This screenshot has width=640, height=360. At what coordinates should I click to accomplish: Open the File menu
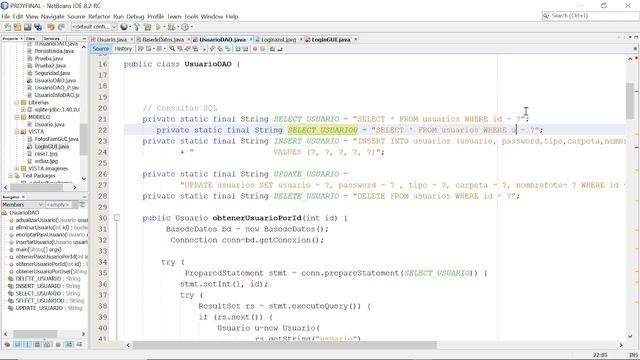[x=5, y=16]
